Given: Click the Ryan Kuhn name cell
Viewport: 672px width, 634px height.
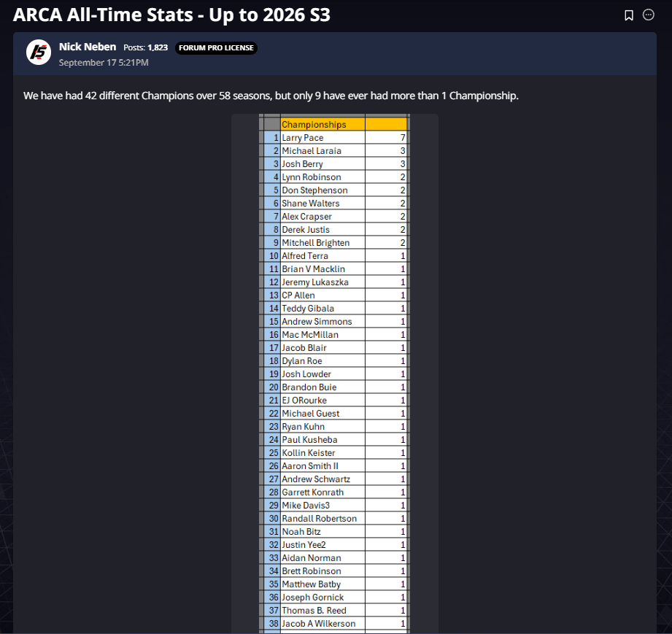Looking at the screenshot, I should (x=323, y=427).
